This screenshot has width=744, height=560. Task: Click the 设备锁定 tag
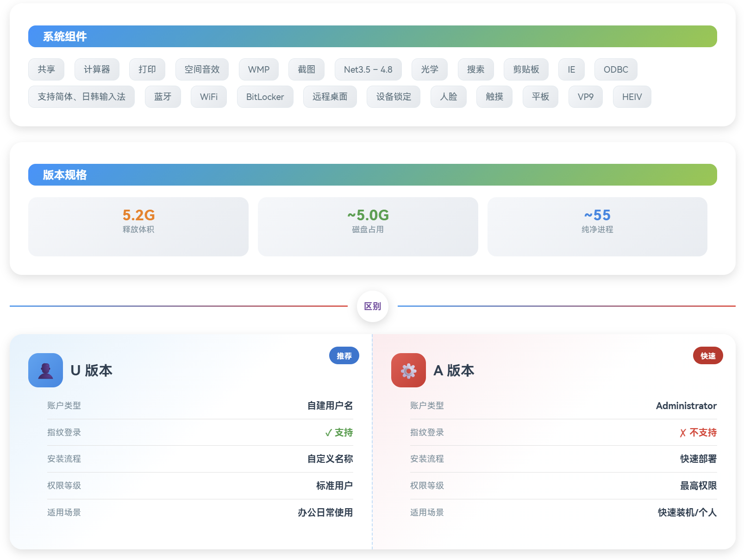point(394,97)
